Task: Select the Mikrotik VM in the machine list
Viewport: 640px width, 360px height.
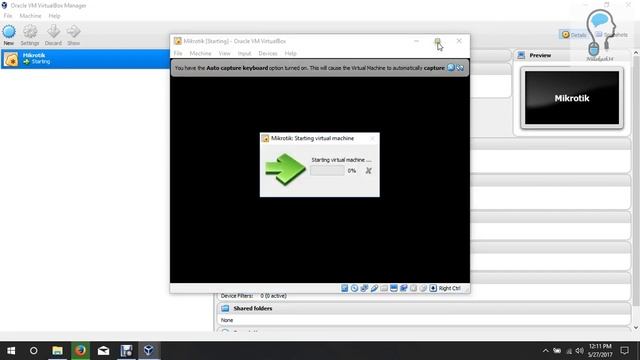Action: tap(85, 59)
